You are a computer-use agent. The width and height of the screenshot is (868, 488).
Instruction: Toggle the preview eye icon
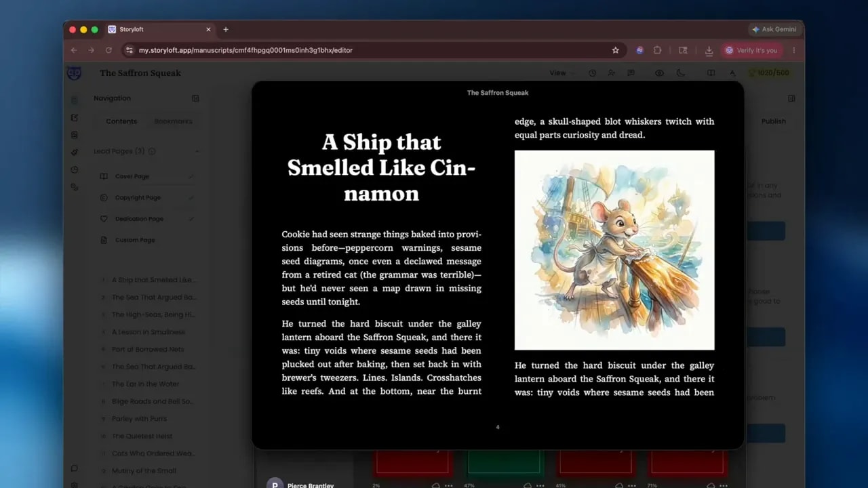pyautogui.click(x=659, y=73)
